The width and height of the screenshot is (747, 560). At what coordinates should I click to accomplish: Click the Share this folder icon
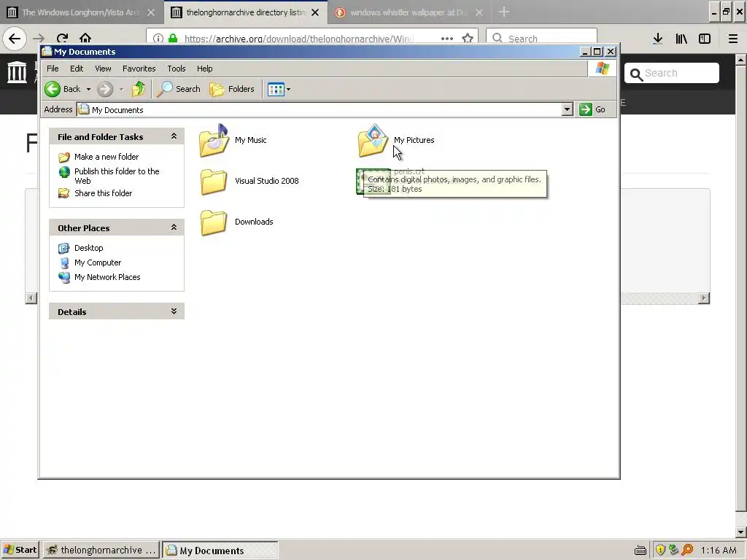click(x=64, y=192)
